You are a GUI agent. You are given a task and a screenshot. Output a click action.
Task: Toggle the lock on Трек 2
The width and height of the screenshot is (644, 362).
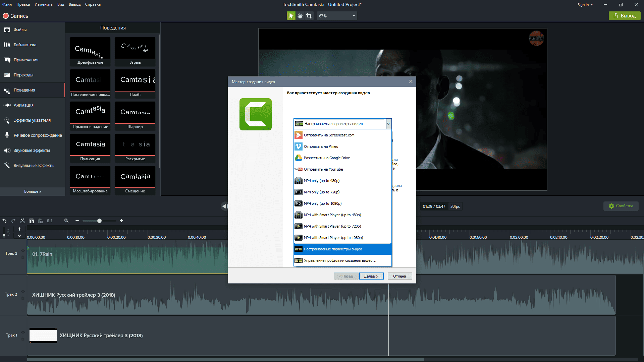point(23,298)
